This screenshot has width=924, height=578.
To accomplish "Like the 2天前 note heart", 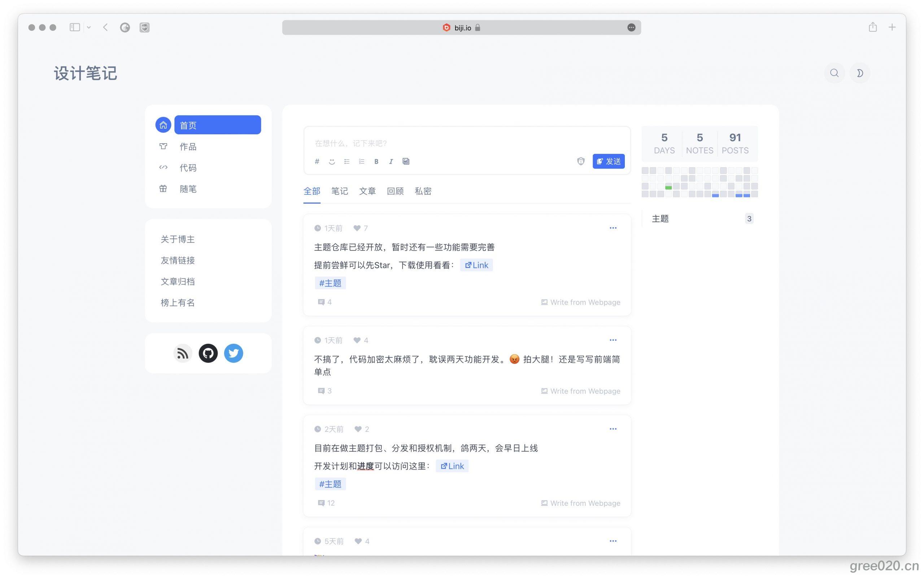I will point(358,429).
